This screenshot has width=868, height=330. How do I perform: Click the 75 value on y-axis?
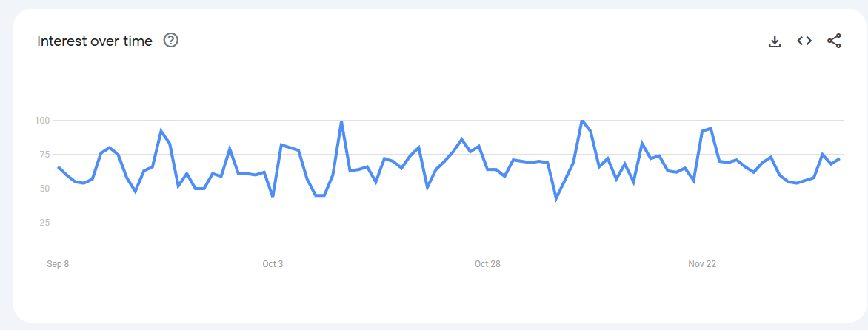coord(44,155)
